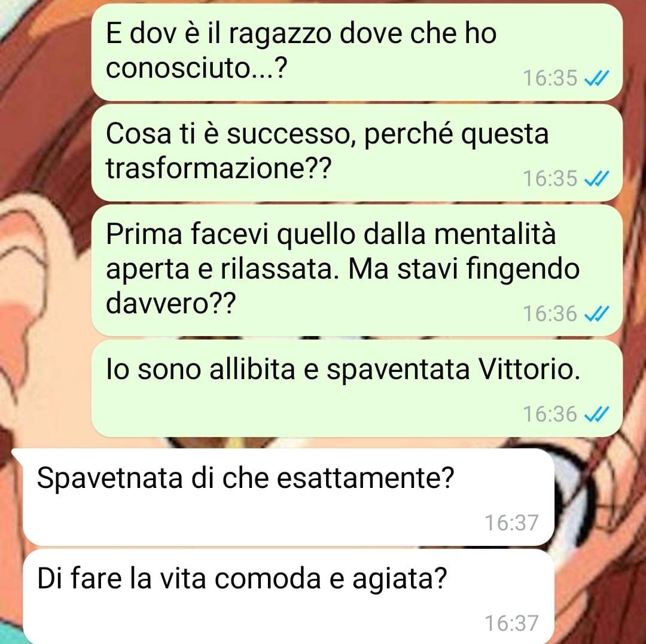This screenshot has width=646, height=644.
Task: Tap read receipt ticks on 'conosciuto...?' message
Action: point(596,77)
